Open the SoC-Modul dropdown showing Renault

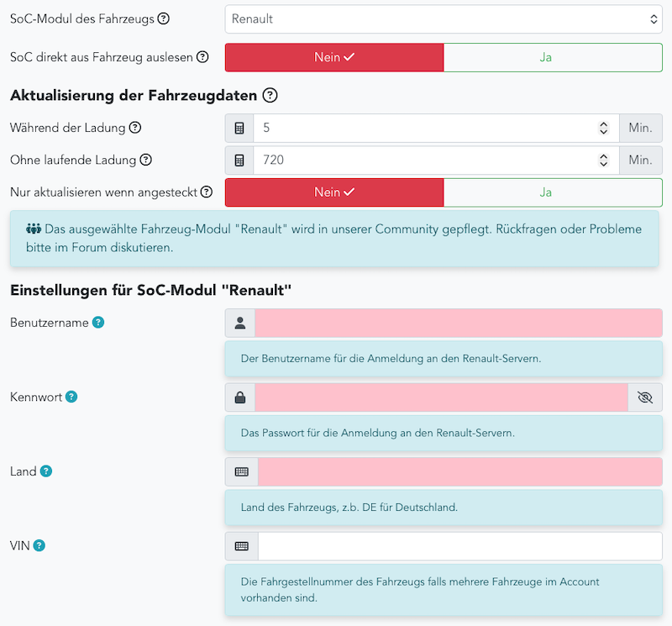(444, 18)
